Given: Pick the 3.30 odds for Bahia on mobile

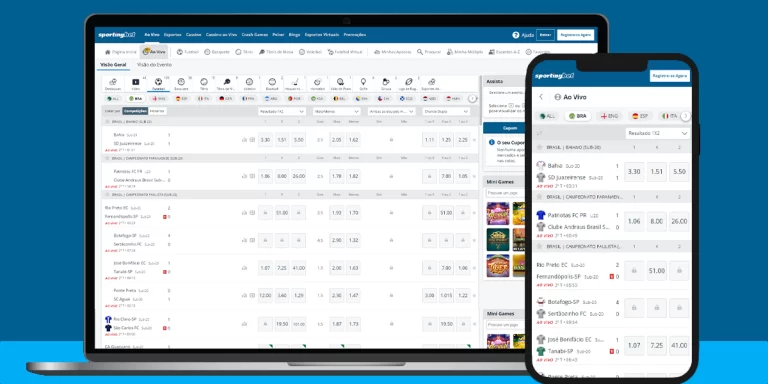Looking at the screenshot, I should coord(634,172).
